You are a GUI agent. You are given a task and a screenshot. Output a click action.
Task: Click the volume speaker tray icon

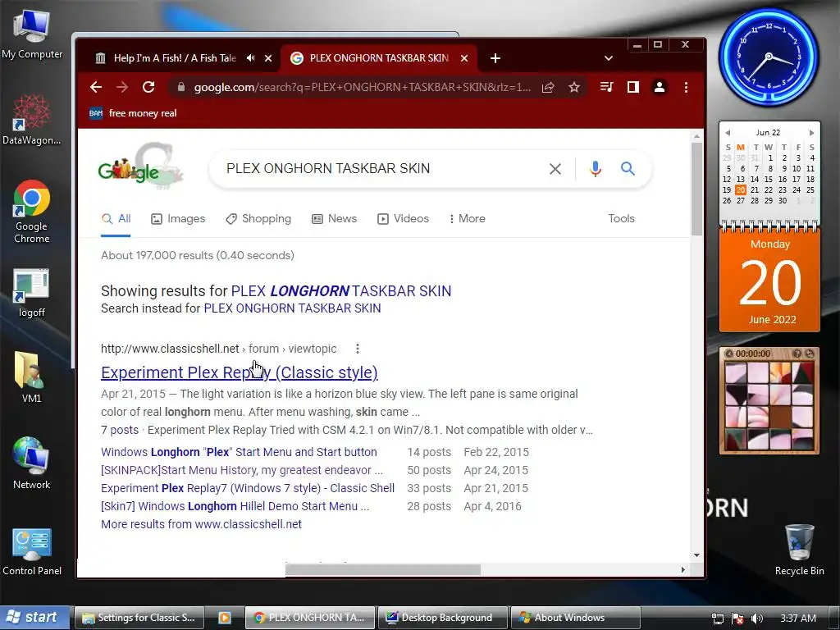coord(757,619)
